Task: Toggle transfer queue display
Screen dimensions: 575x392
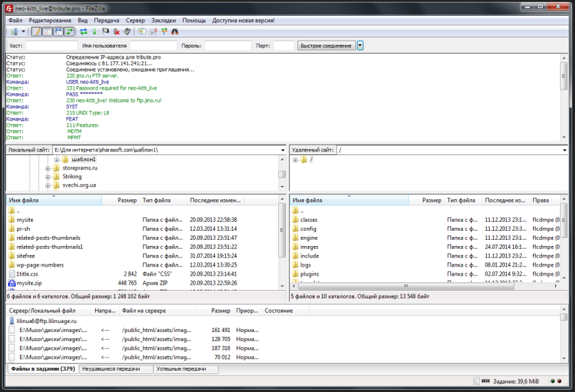Action: coord(69,32)
